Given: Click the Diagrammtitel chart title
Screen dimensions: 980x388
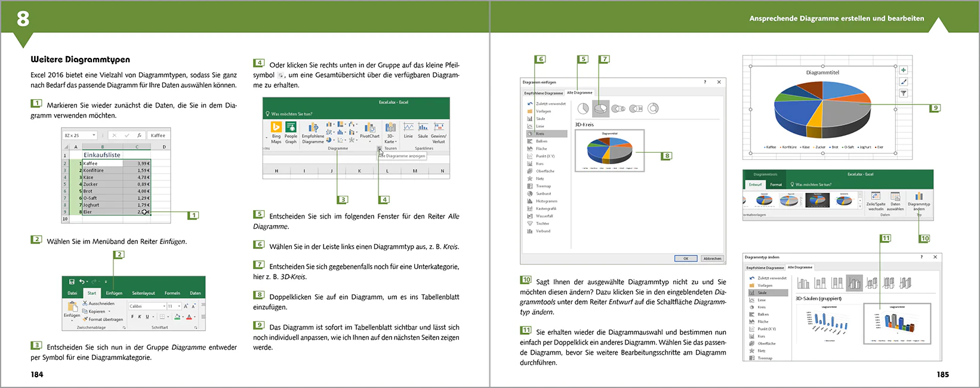Looking at the screenshot, I should (822, 72).
